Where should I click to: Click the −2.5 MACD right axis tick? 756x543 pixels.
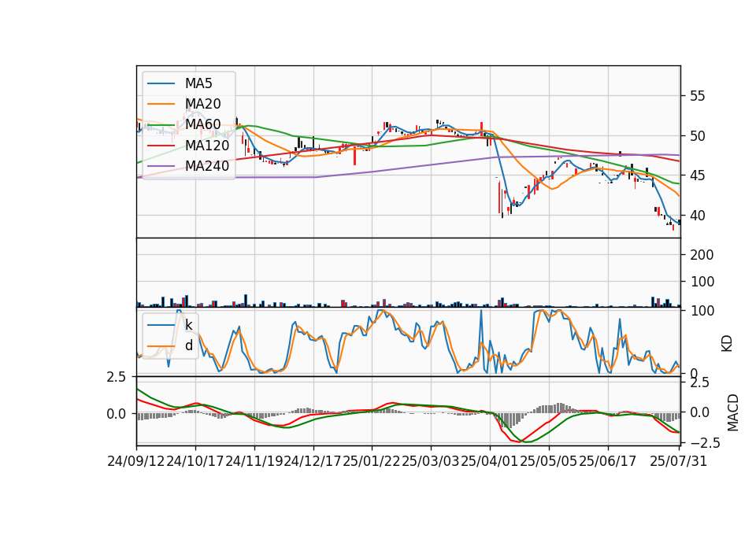[706, 442]
